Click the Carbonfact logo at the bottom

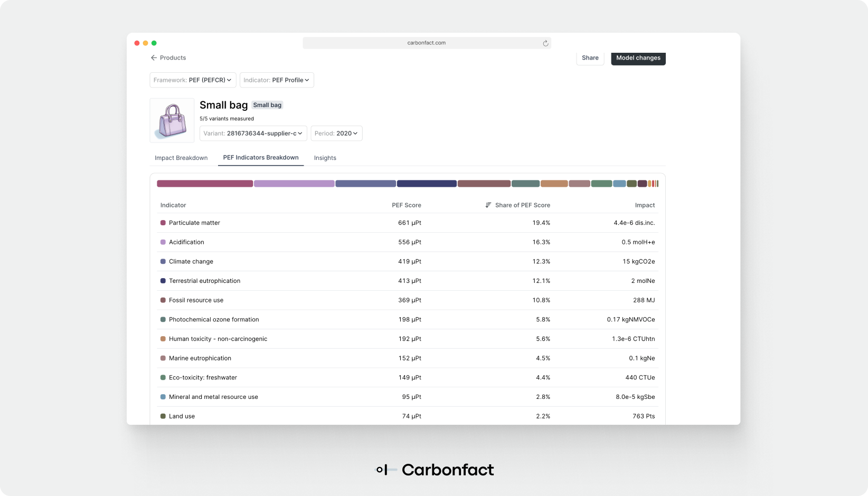434,470
